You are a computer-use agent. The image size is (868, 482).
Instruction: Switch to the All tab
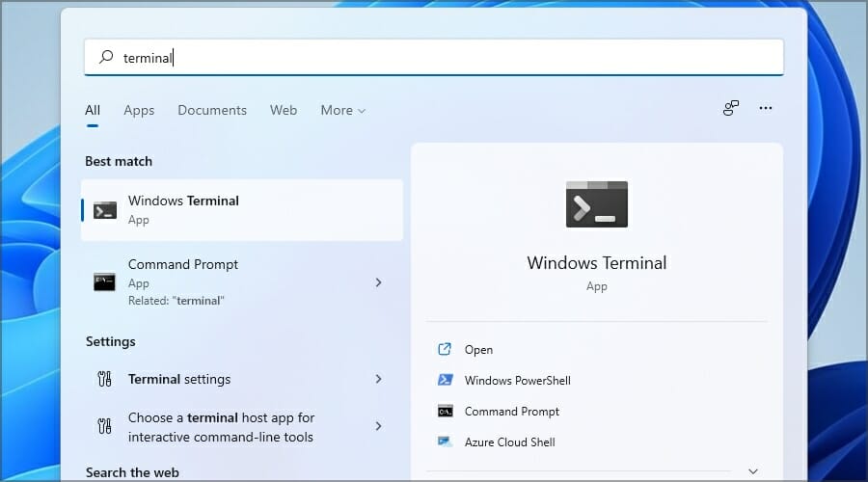coord(93,110)
